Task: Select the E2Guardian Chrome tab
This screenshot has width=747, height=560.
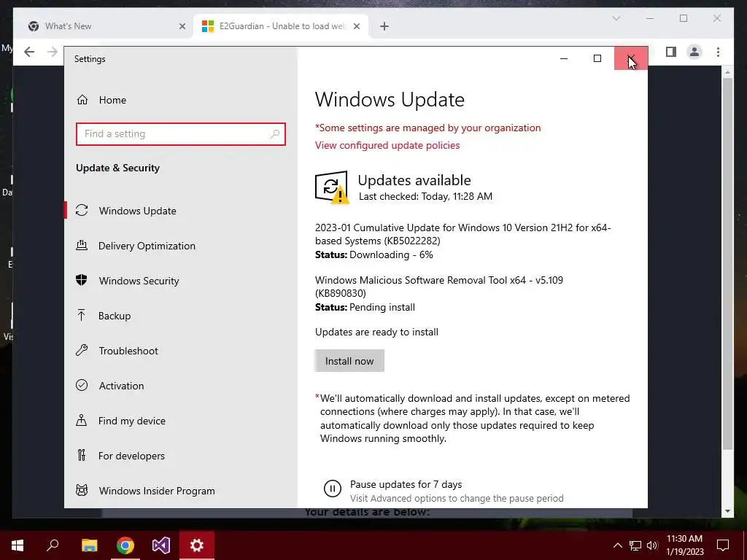Action: coord(281,26)
